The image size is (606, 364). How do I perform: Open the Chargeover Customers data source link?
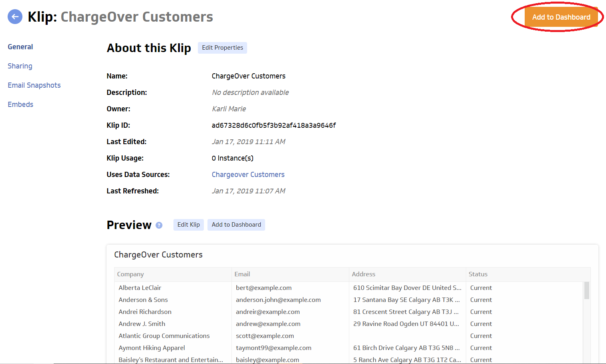point(248,175)
